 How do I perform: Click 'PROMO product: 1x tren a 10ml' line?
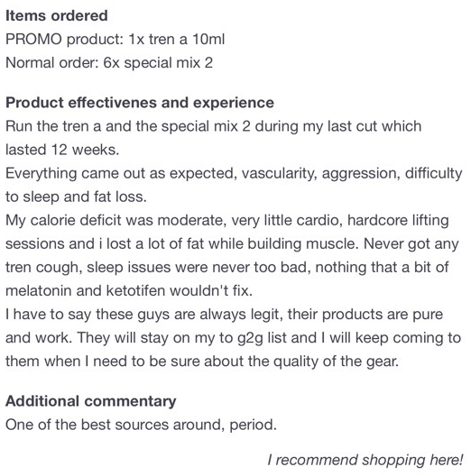point(115,39)
